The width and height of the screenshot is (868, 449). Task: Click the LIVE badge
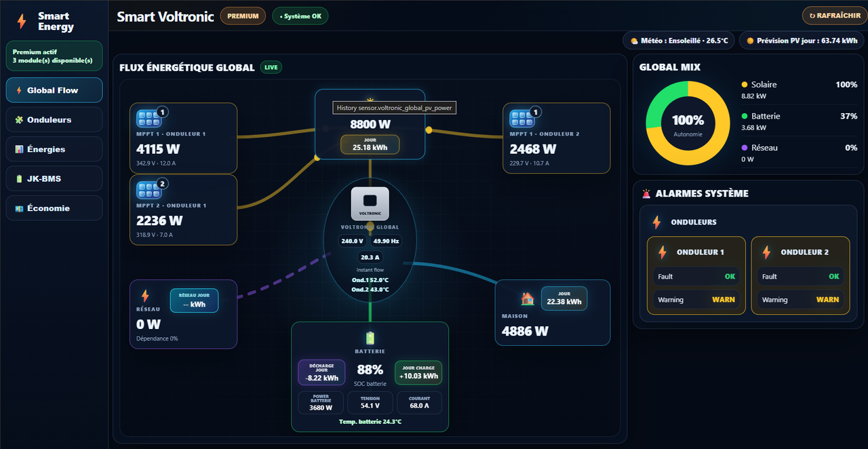coord(271,67)
